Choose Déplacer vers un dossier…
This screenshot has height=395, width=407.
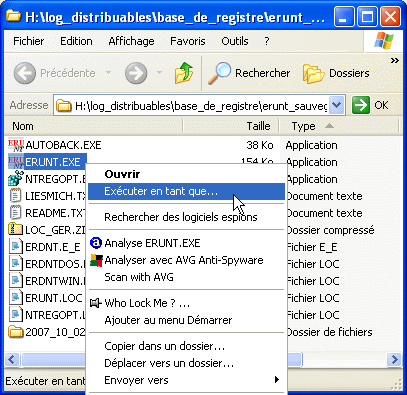[186, 363]
